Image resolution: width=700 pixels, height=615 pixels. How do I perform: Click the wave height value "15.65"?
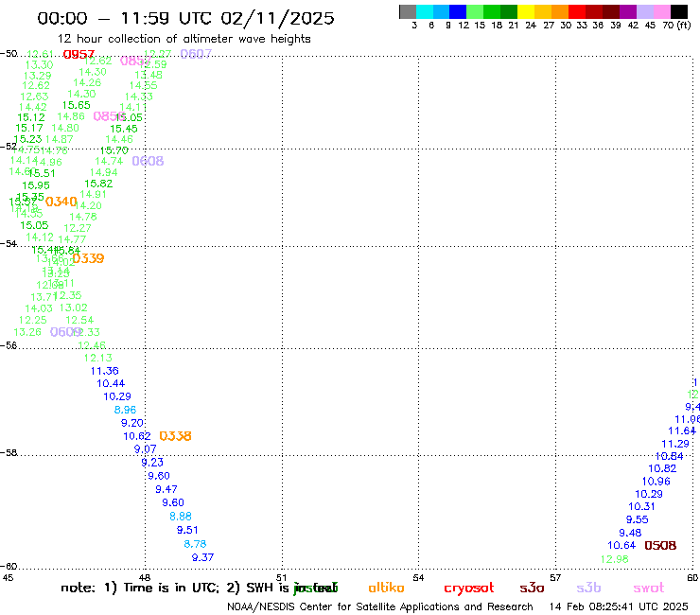pyautogui.click(x=77, y=105)
